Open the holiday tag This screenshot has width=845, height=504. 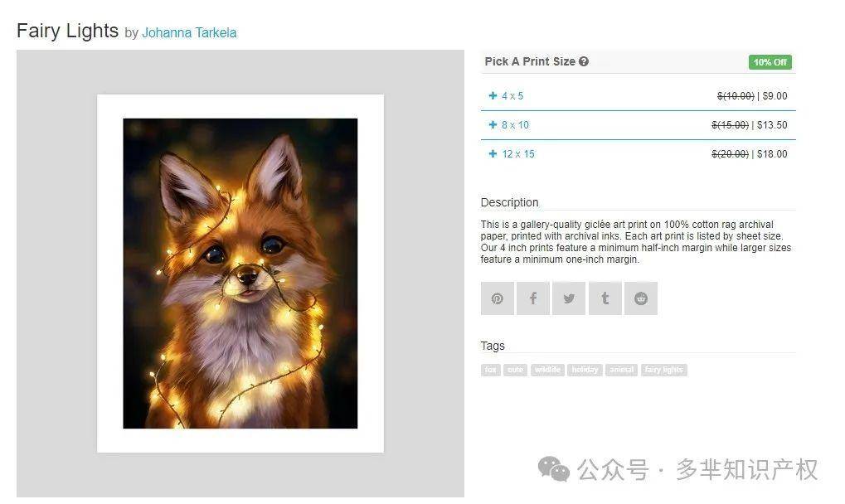coord(585,370)
